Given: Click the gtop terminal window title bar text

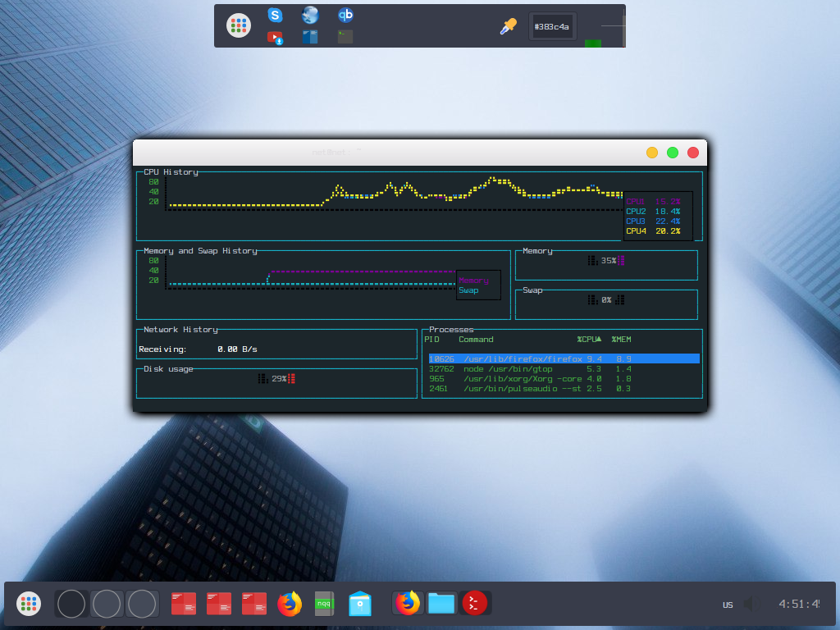Looking at the screenshot, I should tap(336, 152).
